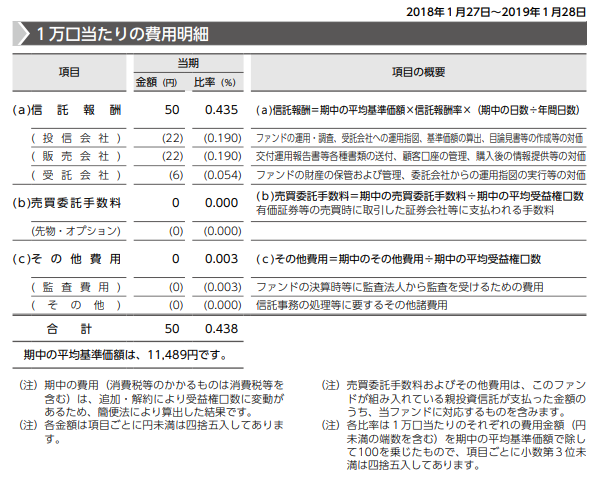Screen dimensions: 597x481
Task: Click the total amount 50 in 合計 row
Action: point(172,328)
